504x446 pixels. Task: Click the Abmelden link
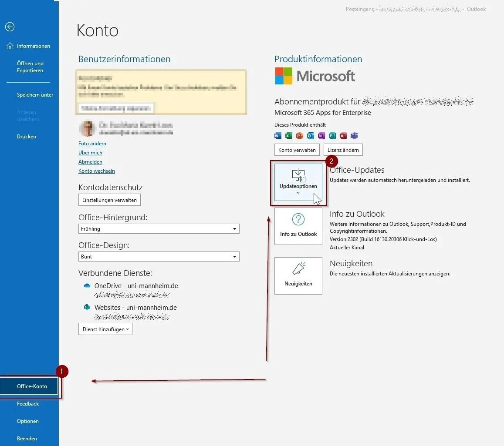(90, 162)
